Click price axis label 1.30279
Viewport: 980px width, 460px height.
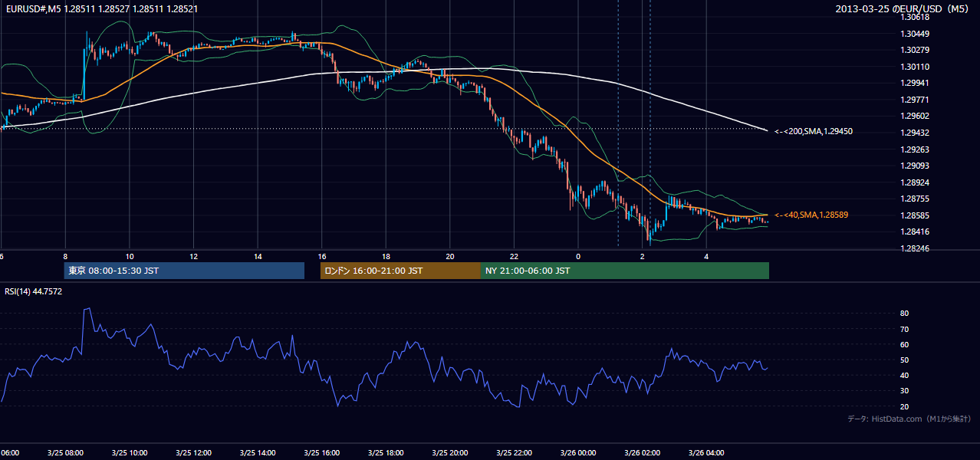[x=916, y=50]
